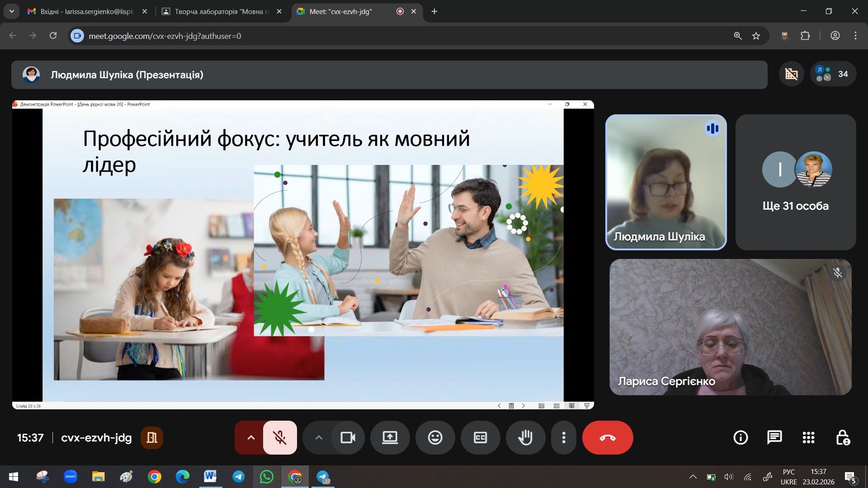Screen dimensions: 868x488
Task: Click the present screen icon
Action: click(390, 437)
